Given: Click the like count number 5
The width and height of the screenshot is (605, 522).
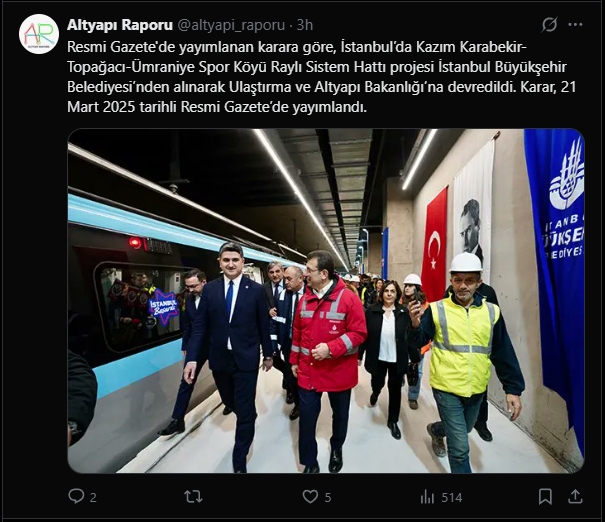Looking at the screenshot, I should tap(328, 497).
